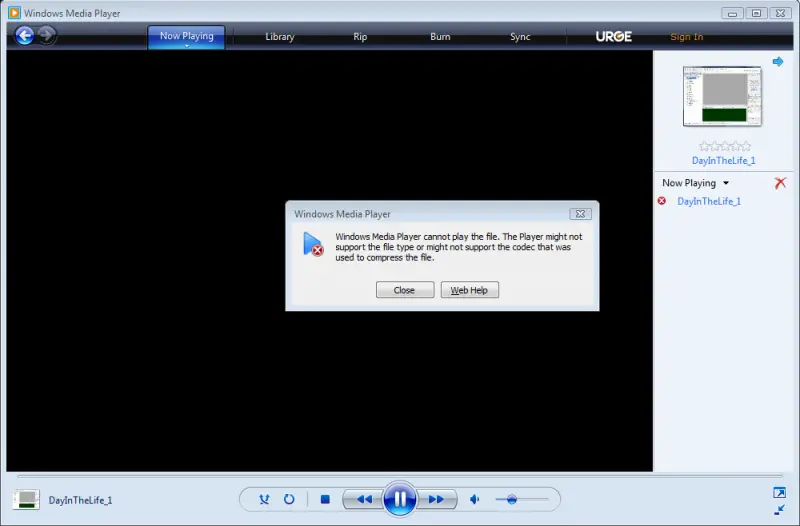Select DayInTheLife_1 in the Now Playing list
800x526 pixels.
coord(709,202)
